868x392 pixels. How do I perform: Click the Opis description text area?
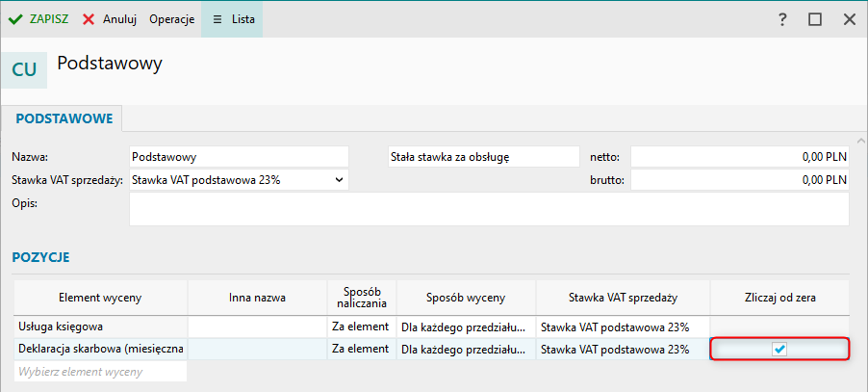pos(488,209)
